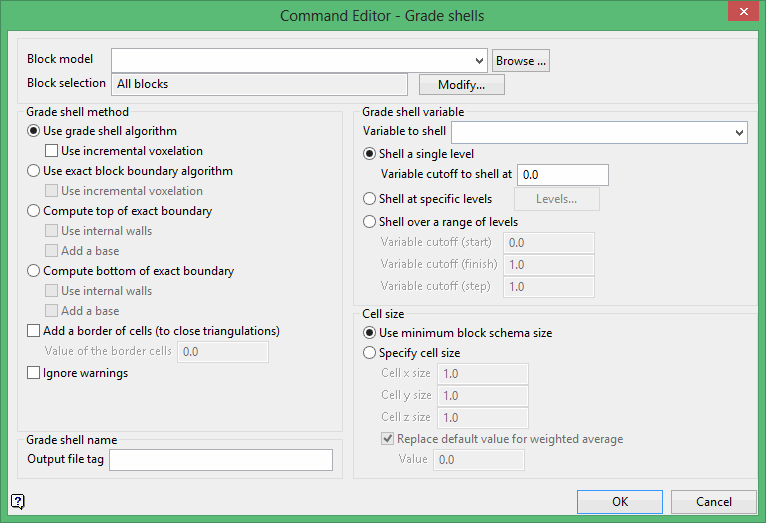Click the help question mark icon
This screenshot has height=523, width=766.
click(18, 501)
